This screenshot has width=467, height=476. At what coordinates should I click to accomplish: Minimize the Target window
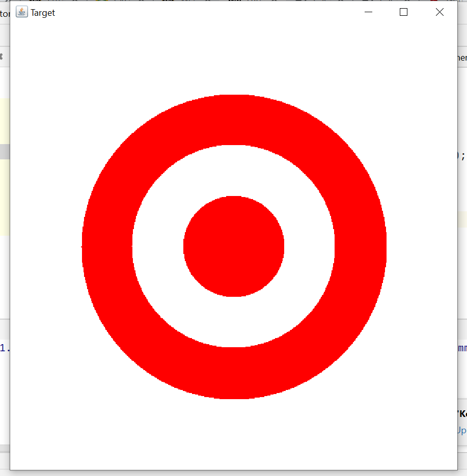[x=368, y=12]
